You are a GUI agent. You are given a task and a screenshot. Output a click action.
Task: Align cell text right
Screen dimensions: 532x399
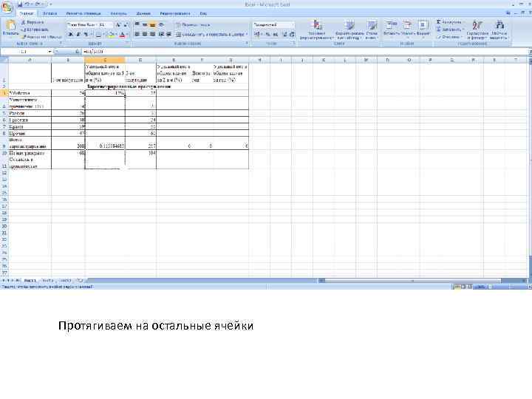(x=153, y=34)
